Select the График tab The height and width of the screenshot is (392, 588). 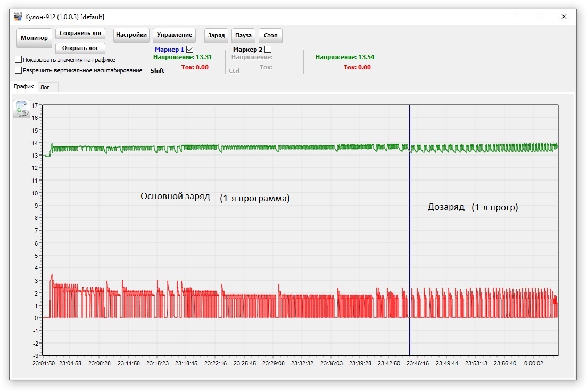(24, 87)
